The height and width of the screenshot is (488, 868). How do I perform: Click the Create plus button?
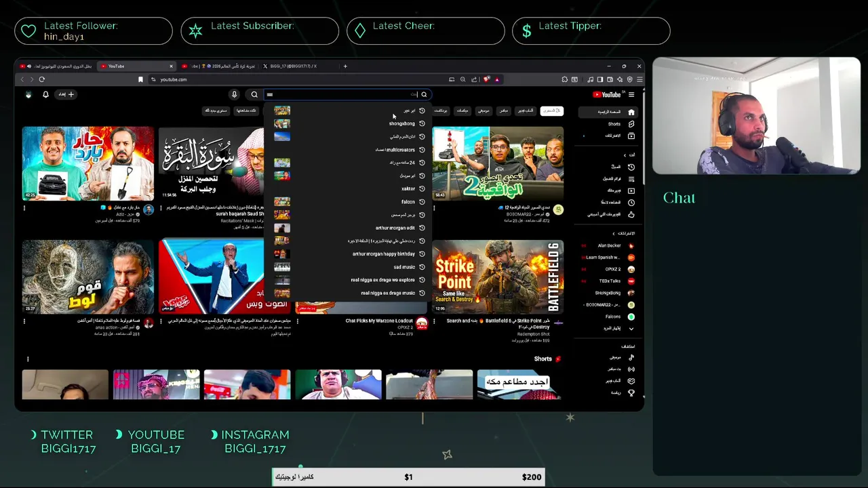tap(66, 95)
